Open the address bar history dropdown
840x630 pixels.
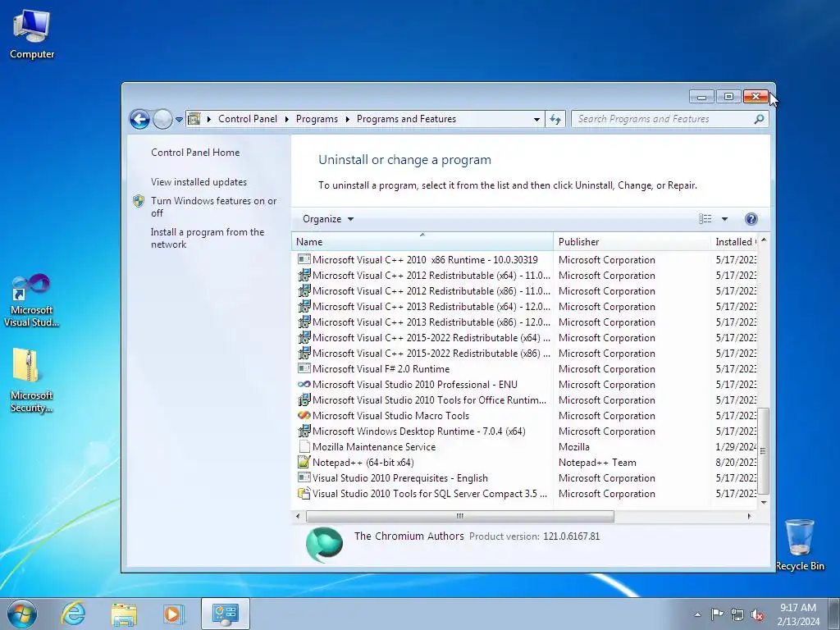(536, 120)
